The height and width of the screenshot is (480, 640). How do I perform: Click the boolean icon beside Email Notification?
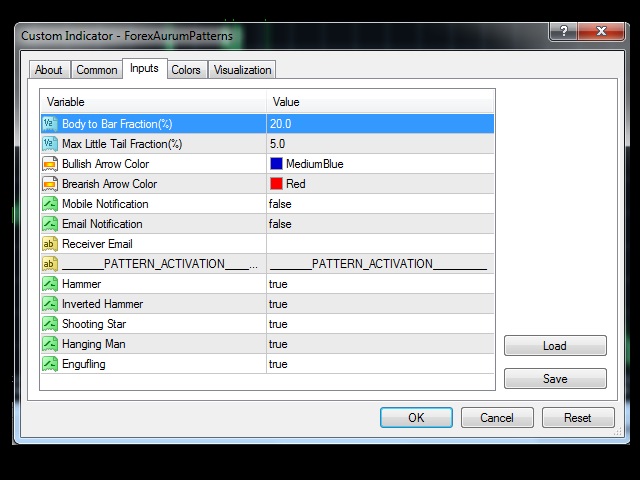(x=50, y=224)
